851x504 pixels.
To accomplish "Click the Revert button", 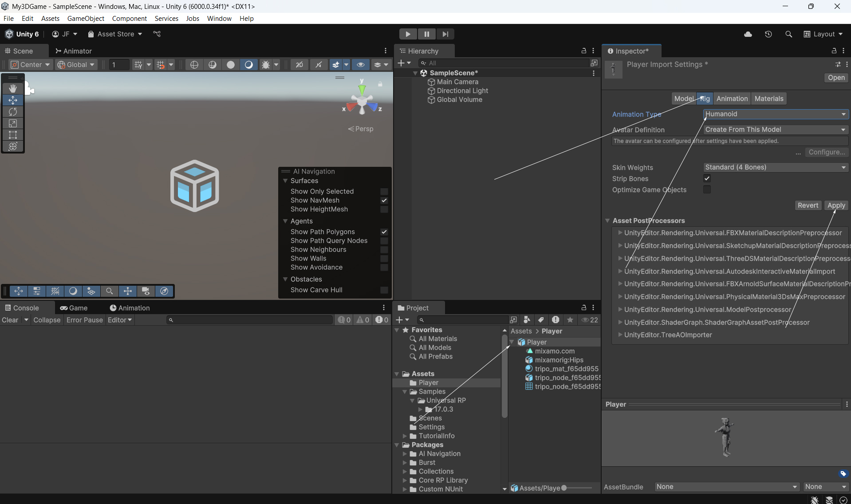I will [x=808, y=205].
